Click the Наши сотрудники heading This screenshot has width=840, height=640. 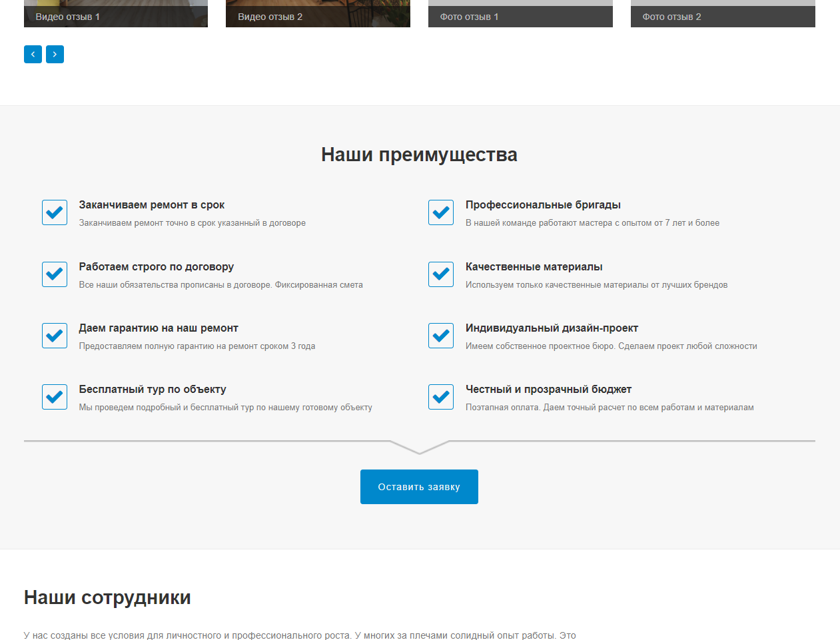pos(107,597)
